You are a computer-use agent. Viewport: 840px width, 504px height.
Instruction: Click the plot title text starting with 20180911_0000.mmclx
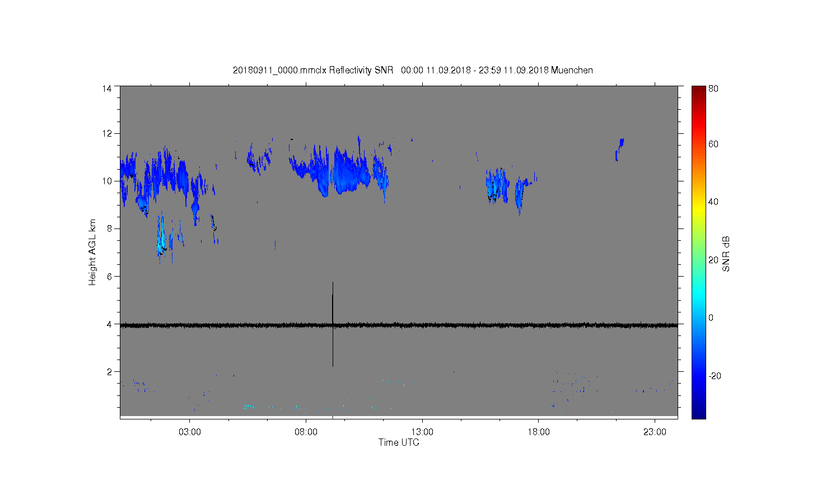tap(413, 70)
